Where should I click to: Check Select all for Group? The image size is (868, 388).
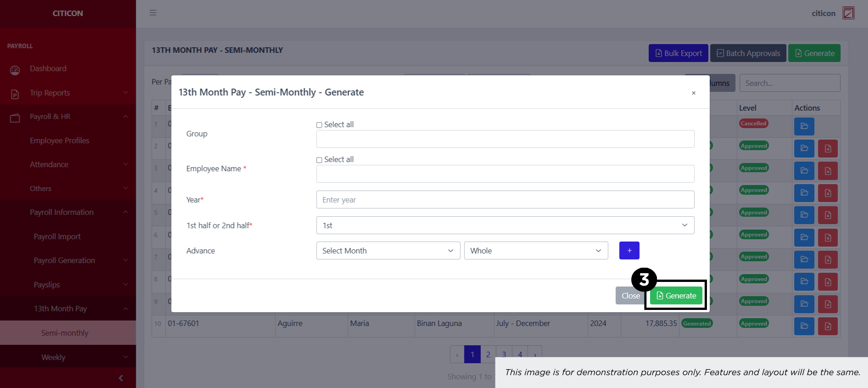point(319,125)
